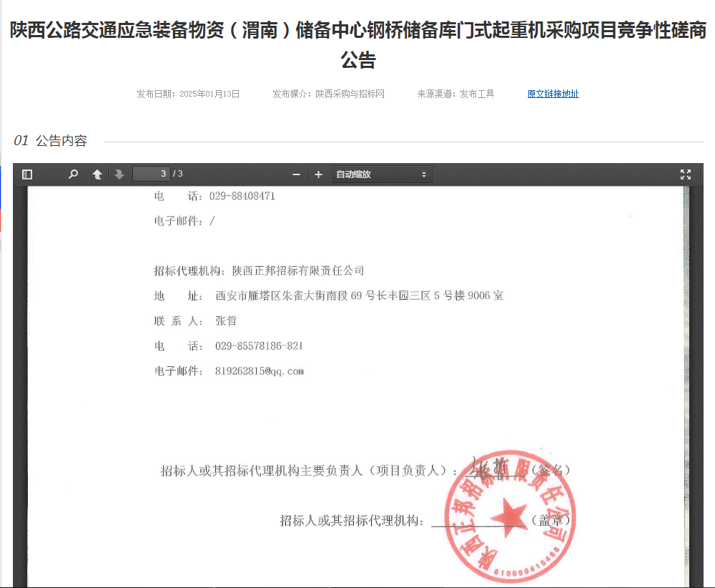Zoom out with the minus button

point(297,175)
